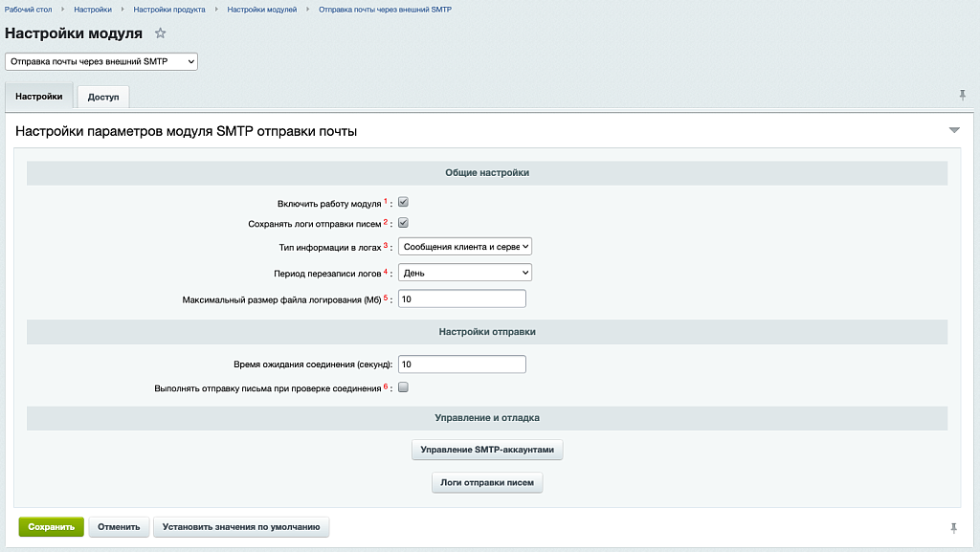Switch to the 'Доступ' tab
Viewport: 980px width, 552px height.
point(103,98)
